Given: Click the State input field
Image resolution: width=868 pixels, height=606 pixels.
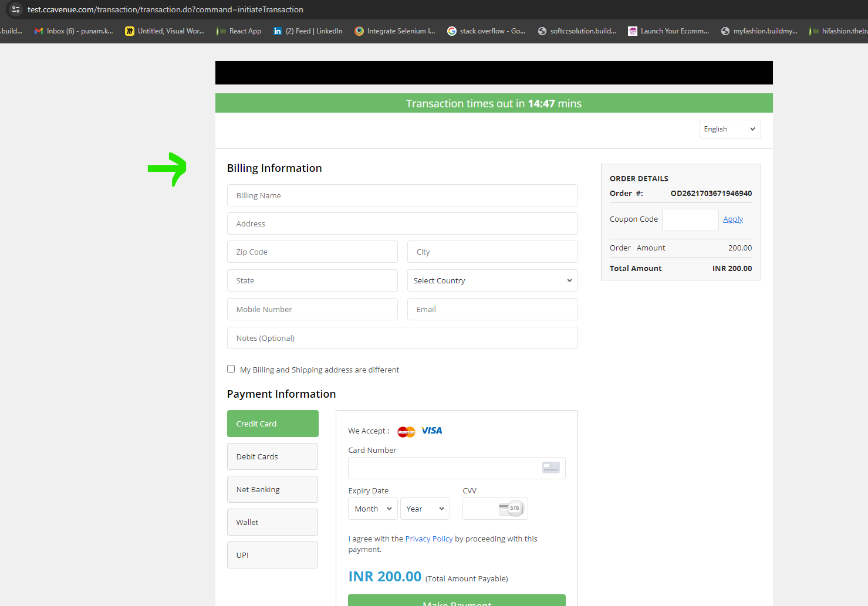Looking at the screenshot, I should coord(312,280).
